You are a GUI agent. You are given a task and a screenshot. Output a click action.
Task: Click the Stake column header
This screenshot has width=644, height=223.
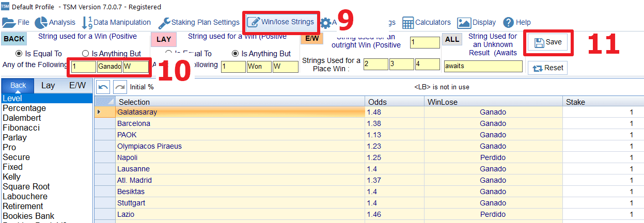603,102
